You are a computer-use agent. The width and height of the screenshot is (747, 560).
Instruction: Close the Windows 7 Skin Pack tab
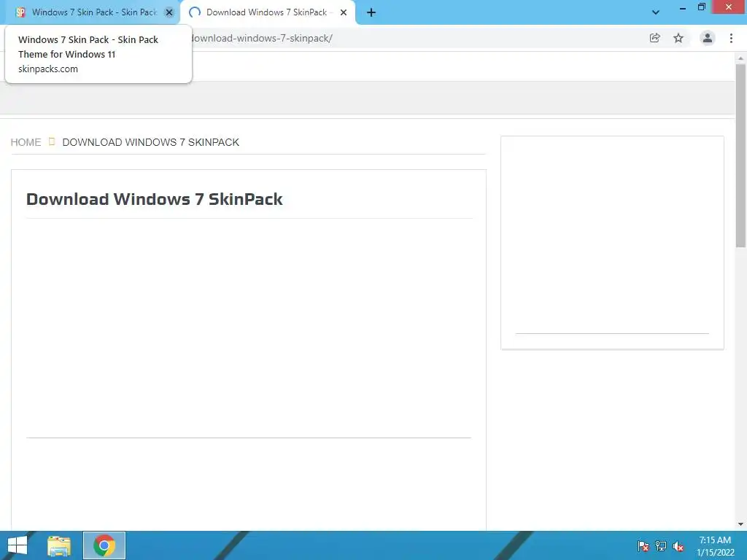pyautogui.click(x=169, y=12)
